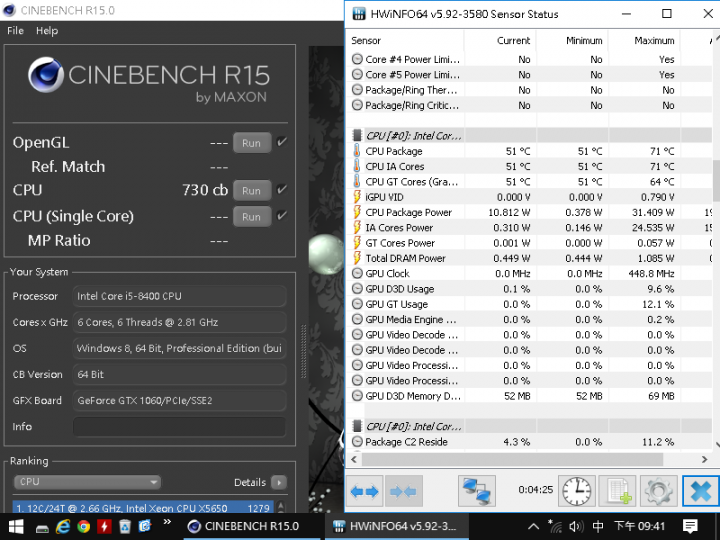The height and width of the screenshot is (540, 720).
Task: Click the Cinebench R15 logo sphere
Action: click(x=45, y=75)
